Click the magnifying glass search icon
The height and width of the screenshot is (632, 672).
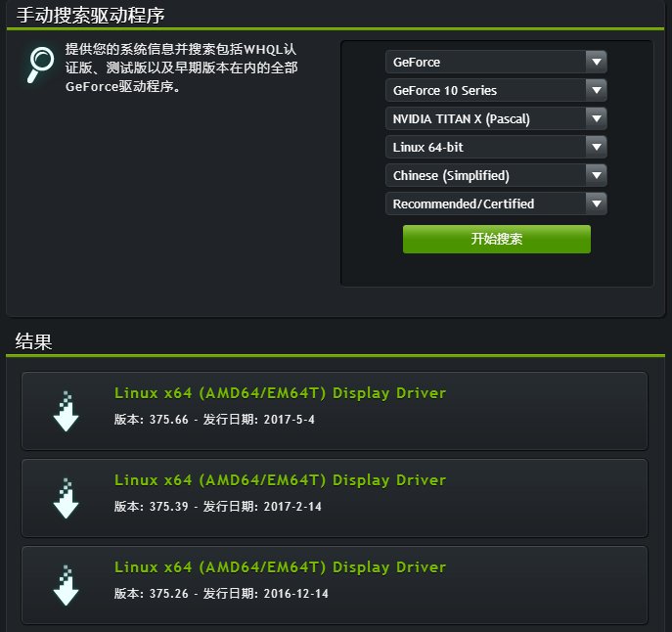[x=41, y=65]
